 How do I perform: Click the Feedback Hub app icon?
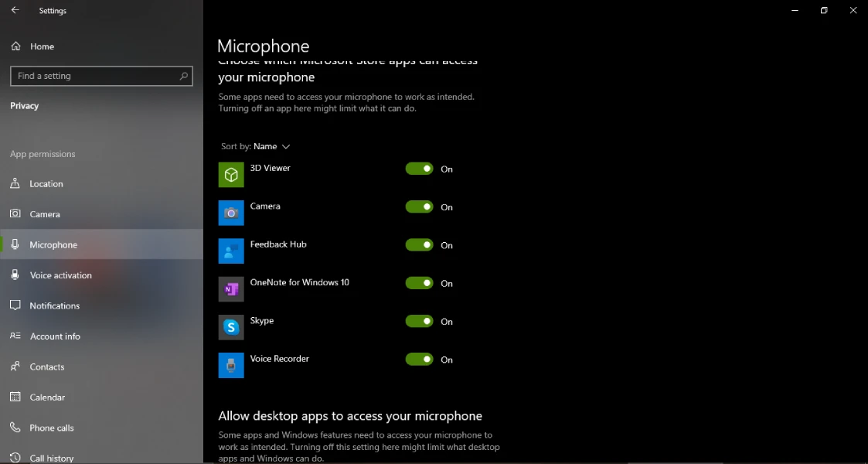(231, 251)
